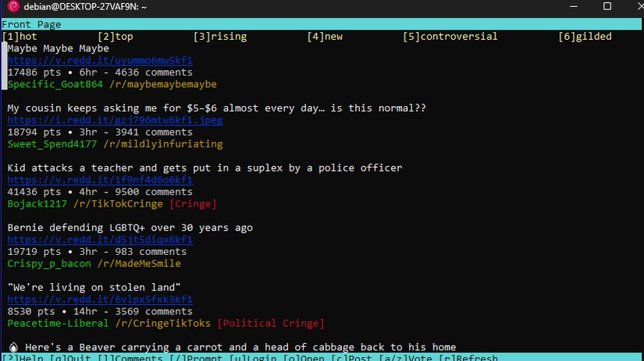The height and width of the screenshot is (361, 644).
Task: Click subreddit /r/maybemaybemaybe
Action: [x=163, y=84]
